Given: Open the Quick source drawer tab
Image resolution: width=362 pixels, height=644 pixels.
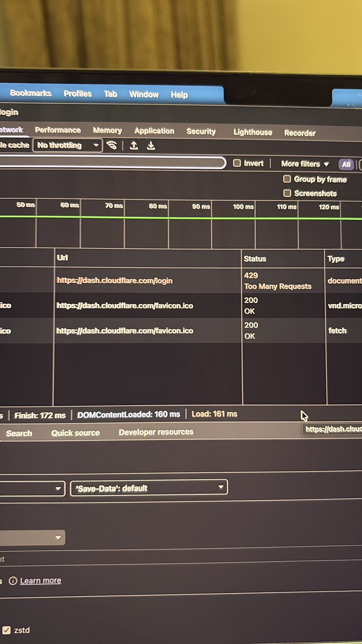Looking at the screenshot, I should pyautogui.click(x=76, y=433).
